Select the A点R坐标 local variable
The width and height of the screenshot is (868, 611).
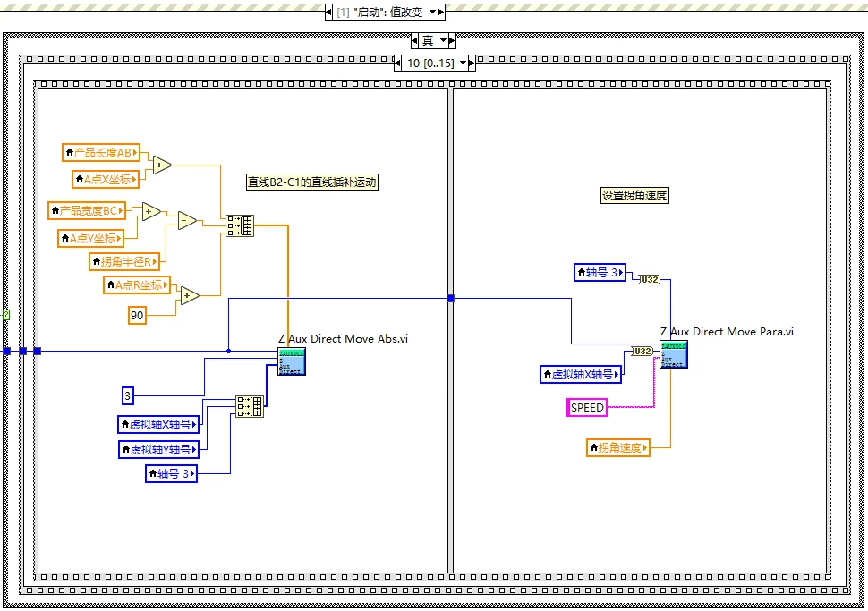point(137,285)
